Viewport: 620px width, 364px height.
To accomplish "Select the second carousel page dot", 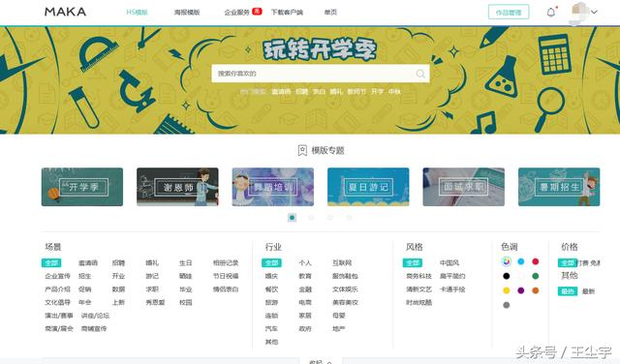I will 311,218.
